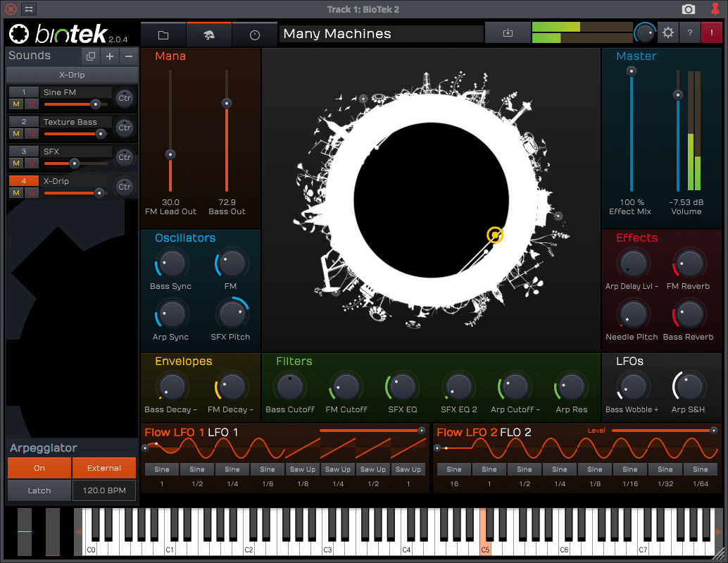Open the first Sine waveform selector in LFO 1
Image resolution: width=728 pixels, height=563 pixels.
(x=162, y=469)
